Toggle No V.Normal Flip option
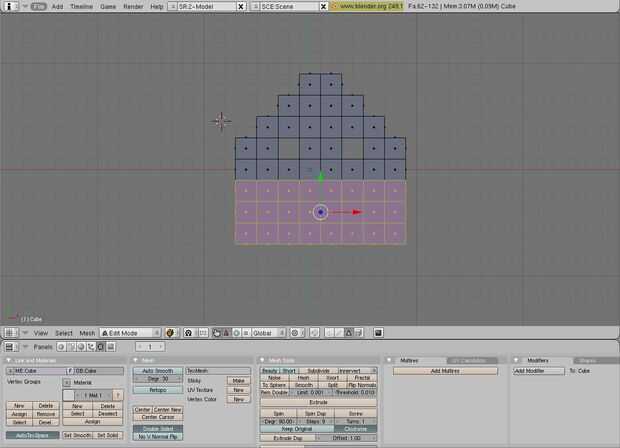 point(158,437)
